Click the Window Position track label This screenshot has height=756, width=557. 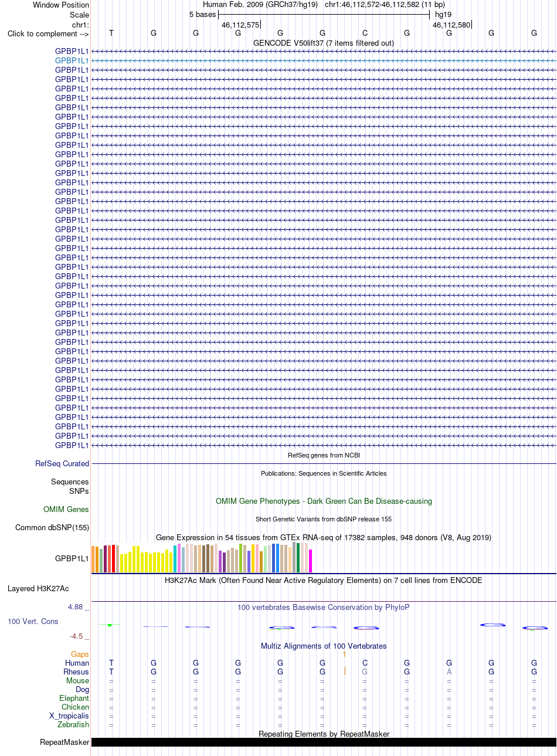pyautogui.click(x=61, y=5)
